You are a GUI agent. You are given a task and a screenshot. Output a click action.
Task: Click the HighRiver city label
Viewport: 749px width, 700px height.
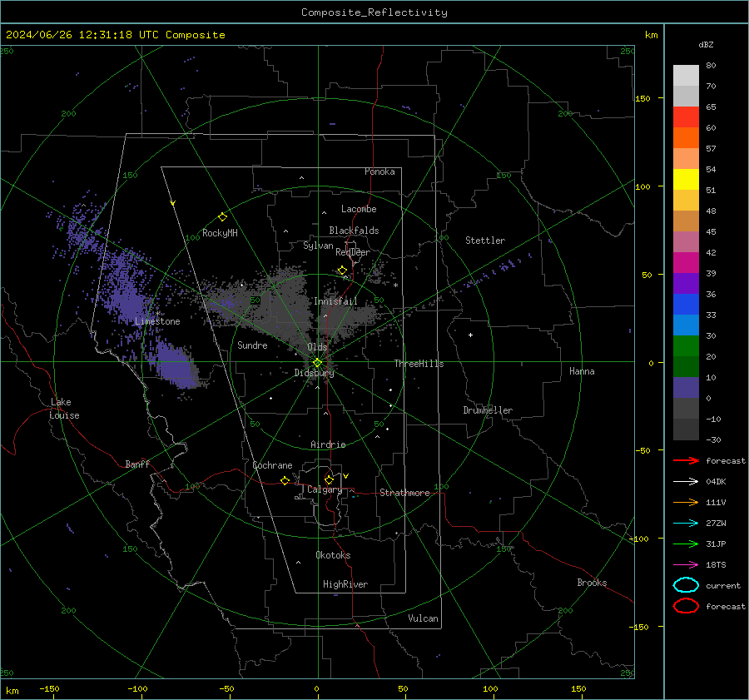[345, 584]
